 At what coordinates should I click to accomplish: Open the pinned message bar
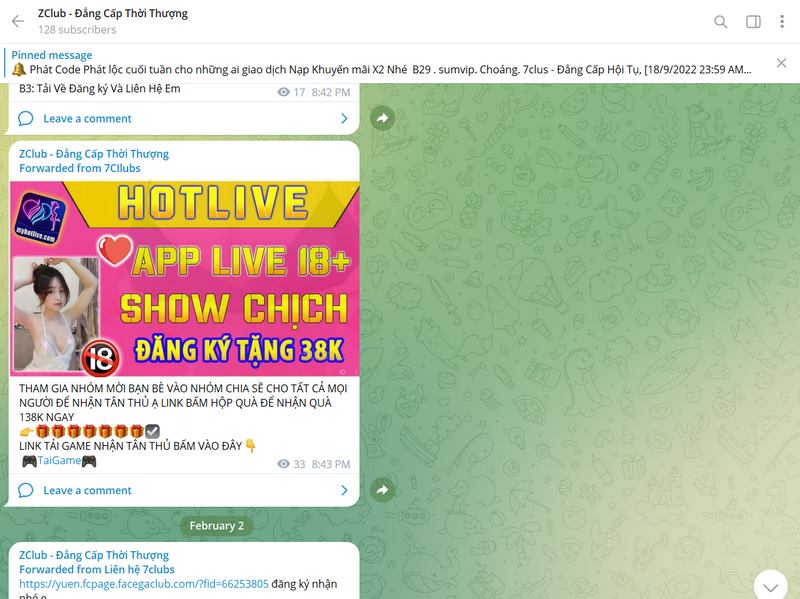coord(380,63)
